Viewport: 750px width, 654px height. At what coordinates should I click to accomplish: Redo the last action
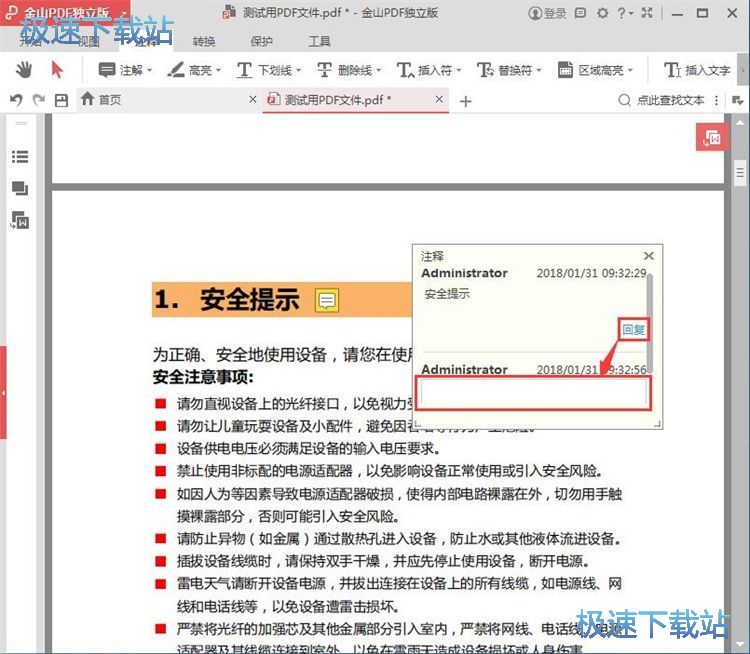(39, 100)
